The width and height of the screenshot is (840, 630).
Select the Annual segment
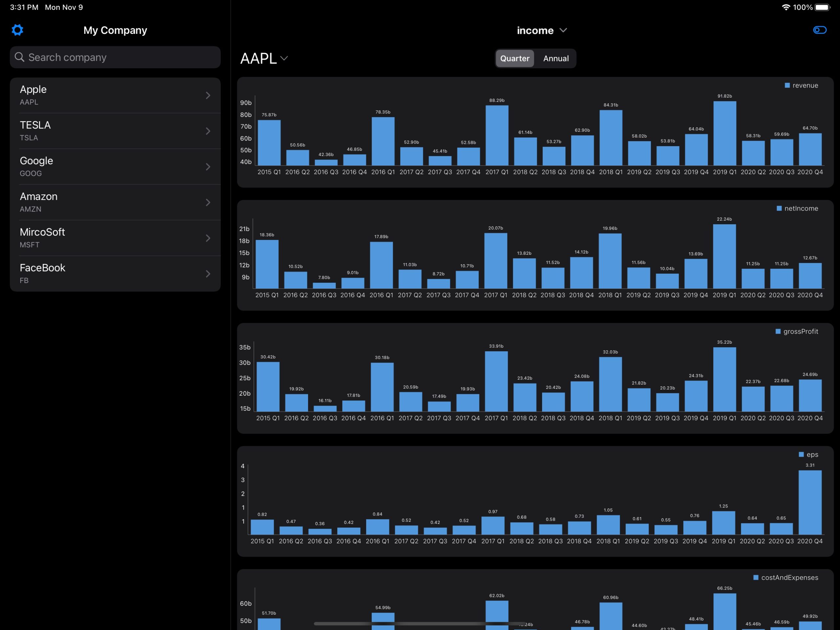pyautogui.click(x=556, y=58)
